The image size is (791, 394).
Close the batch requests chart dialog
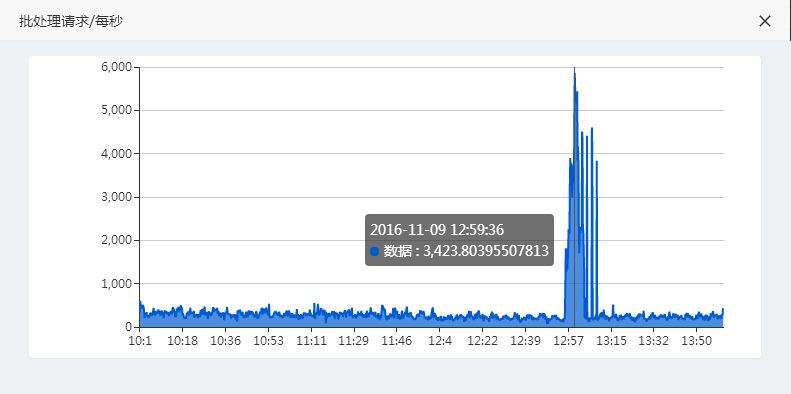coord(765,21)
